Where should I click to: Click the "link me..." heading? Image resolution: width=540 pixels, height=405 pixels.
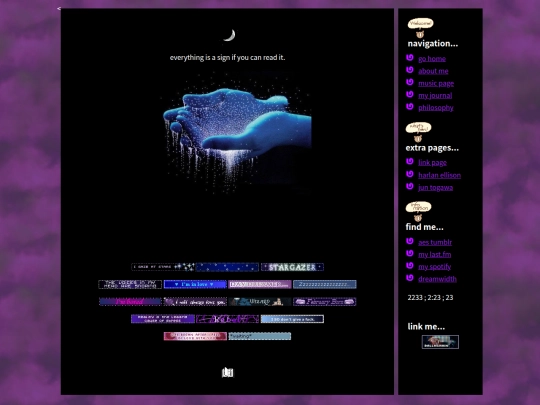pos(426,326)
